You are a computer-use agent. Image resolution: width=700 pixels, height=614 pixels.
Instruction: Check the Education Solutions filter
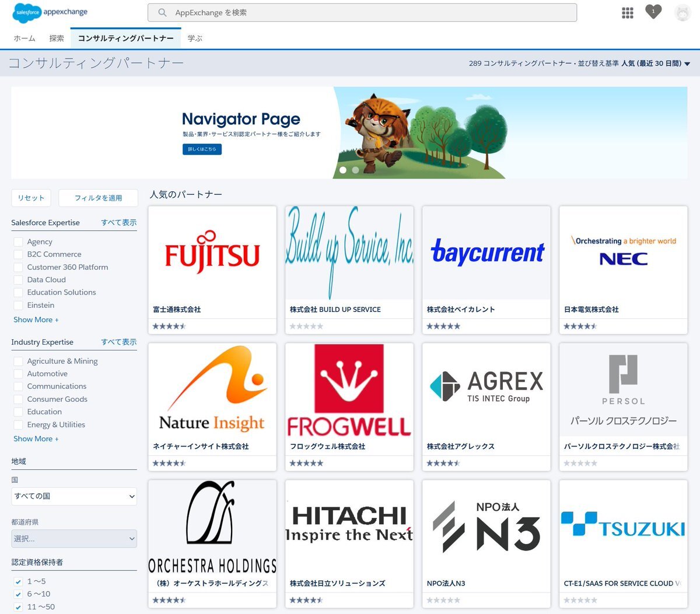(x=18, y=293)
